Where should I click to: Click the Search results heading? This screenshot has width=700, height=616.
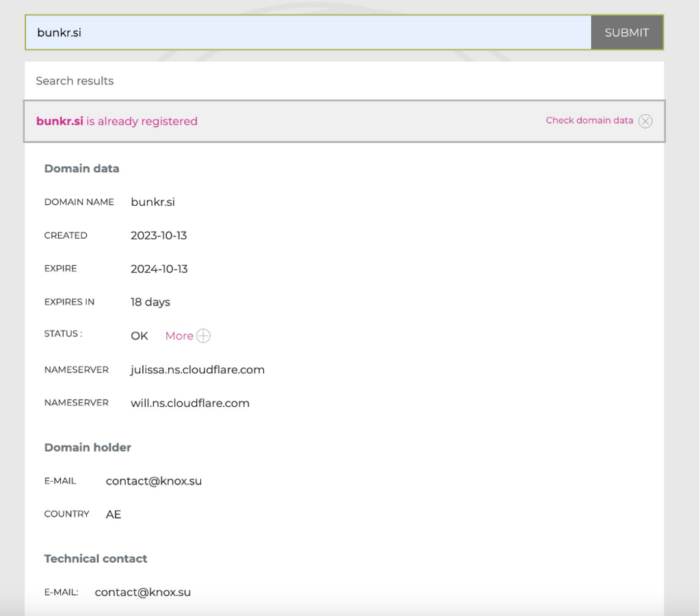pos(75,81)
